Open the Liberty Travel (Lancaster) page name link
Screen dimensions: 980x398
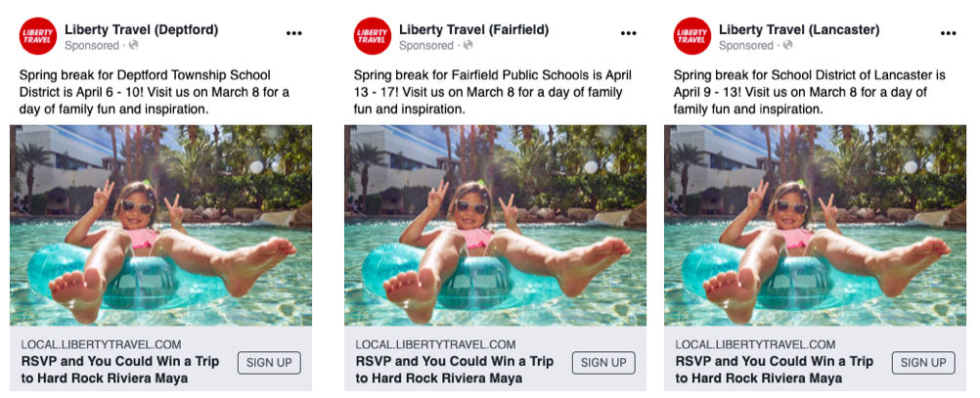coord(799,29)
